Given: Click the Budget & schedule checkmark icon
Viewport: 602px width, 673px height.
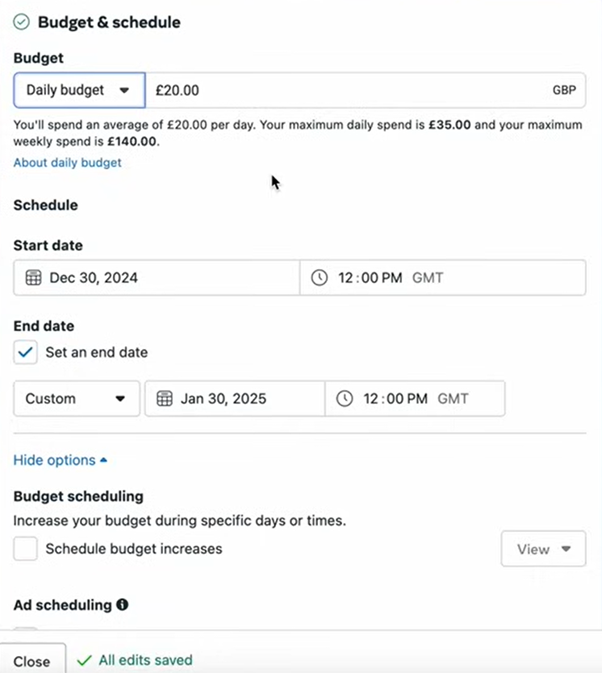Looking at the screenshot, I should click(21, 21).
